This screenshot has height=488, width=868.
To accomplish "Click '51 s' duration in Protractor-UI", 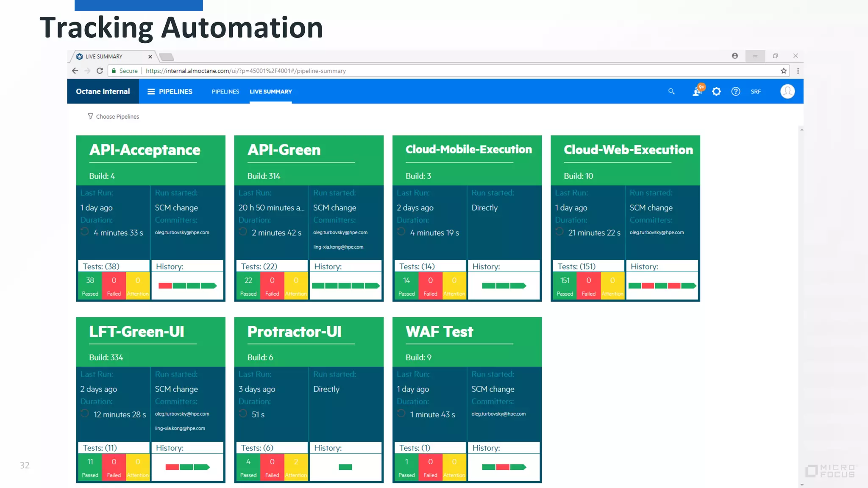I will point(258,414).
